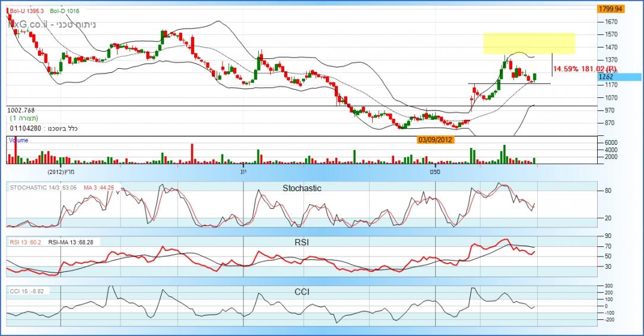Click the orange 1799.94 price tag
644x336 pixels.
[610, 9]
